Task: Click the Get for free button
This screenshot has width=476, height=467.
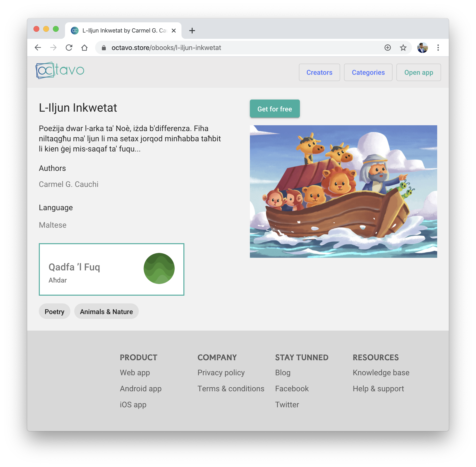Action: 275,109
